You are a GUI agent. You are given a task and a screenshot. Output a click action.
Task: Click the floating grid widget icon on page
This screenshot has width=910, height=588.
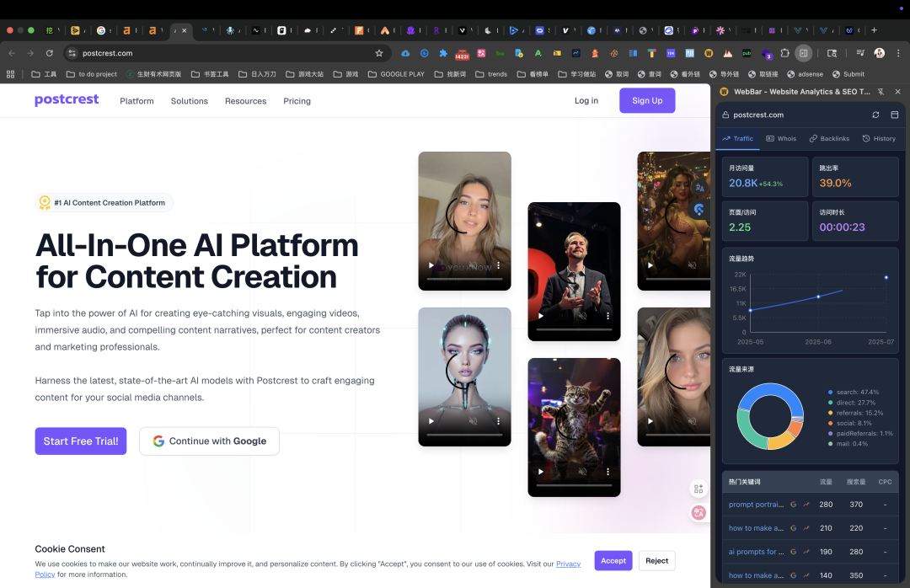[x=699, y=489]
